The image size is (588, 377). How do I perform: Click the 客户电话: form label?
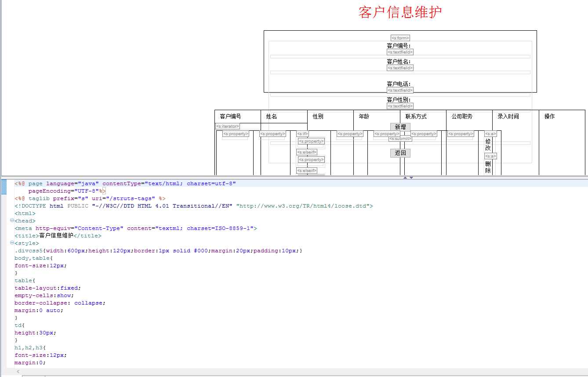[399, 84]
